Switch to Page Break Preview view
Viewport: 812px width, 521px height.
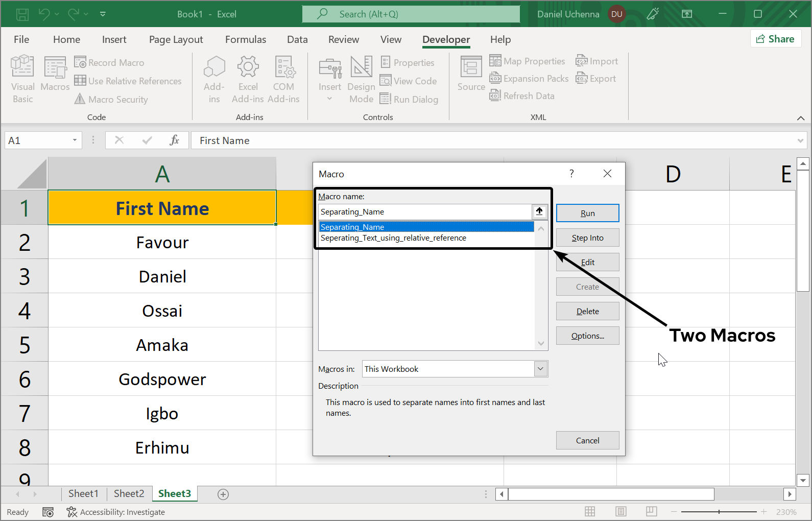[x=651, y=511]
